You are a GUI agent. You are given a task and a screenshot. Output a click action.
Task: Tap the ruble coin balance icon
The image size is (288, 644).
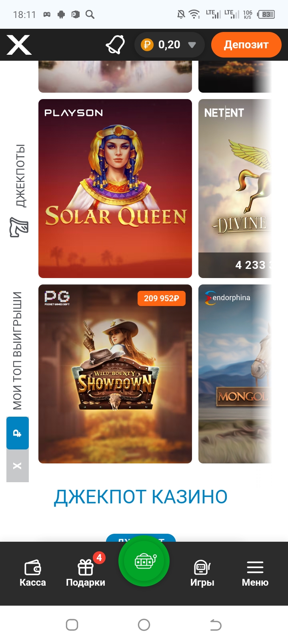pyautogui.click(x=147, y=45)
